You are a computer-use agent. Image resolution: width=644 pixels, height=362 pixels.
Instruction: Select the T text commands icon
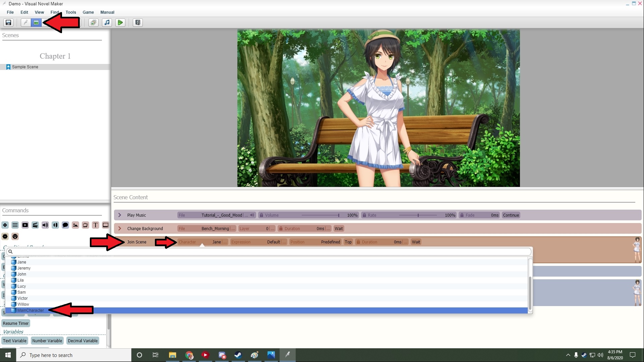(x=96, y=225)
